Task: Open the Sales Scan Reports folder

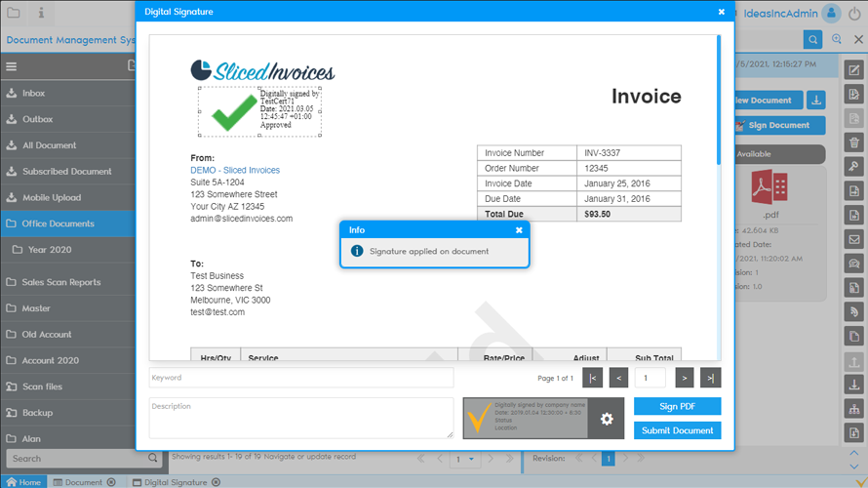Action: [x=67, y=282]
